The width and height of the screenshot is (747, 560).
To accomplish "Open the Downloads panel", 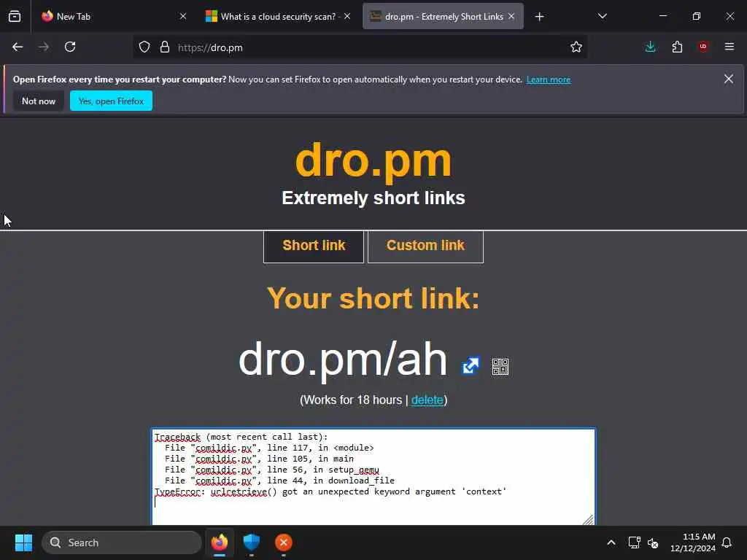I will pos(650,47).
